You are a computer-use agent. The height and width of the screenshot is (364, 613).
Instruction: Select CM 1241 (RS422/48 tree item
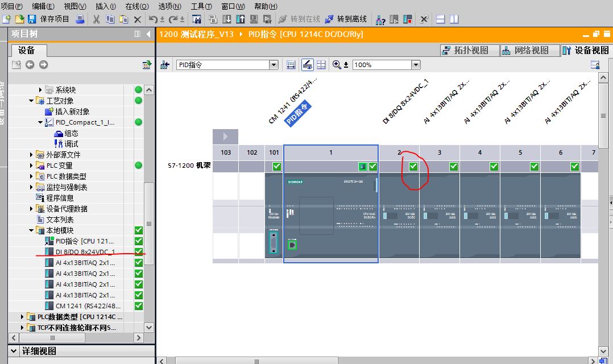point(88,306)
